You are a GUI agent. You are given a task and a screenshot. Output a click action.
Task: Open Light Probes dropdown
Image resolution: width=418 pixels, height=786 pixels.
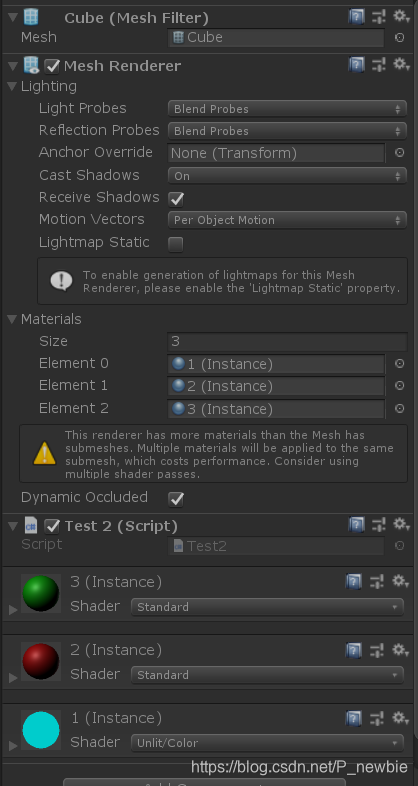coord(287,109)
